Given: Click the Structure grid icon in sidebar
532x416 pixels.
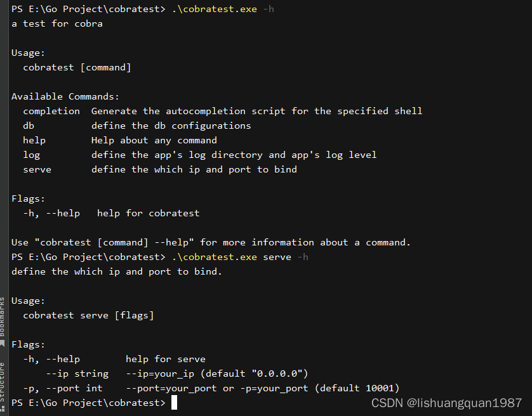Looking at the screenshot, I should [x=3, y=410].
